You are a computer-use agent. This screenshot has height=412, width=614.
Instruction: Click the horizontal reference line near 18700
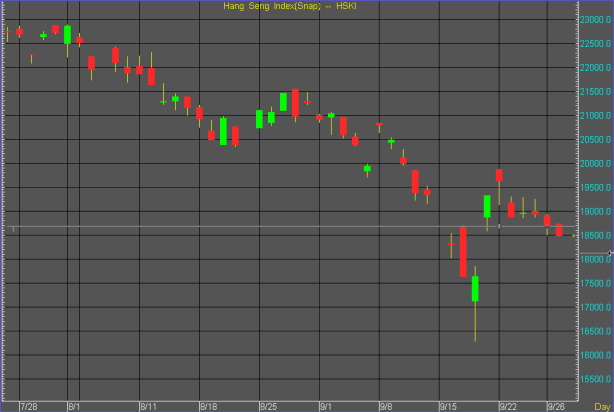tap(291, 226)
